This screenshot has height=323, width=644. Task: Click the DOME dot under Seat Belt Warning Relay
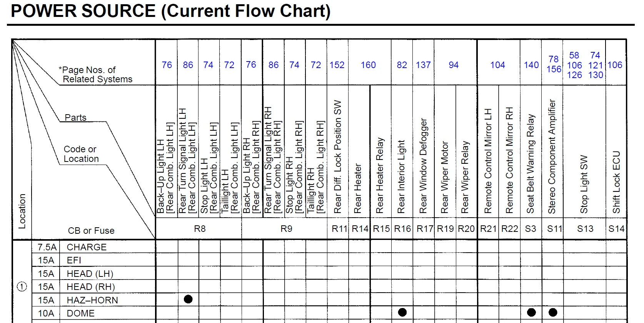(x=531, y=312)
